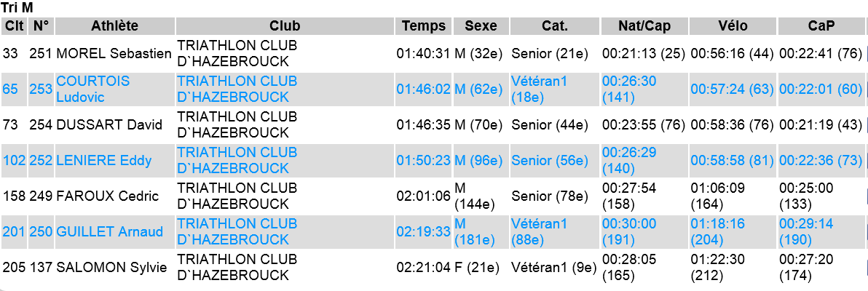Click time 01:50:23 in LENIERE row
Viewport: 868px width, 291px height.
[424, 161]
